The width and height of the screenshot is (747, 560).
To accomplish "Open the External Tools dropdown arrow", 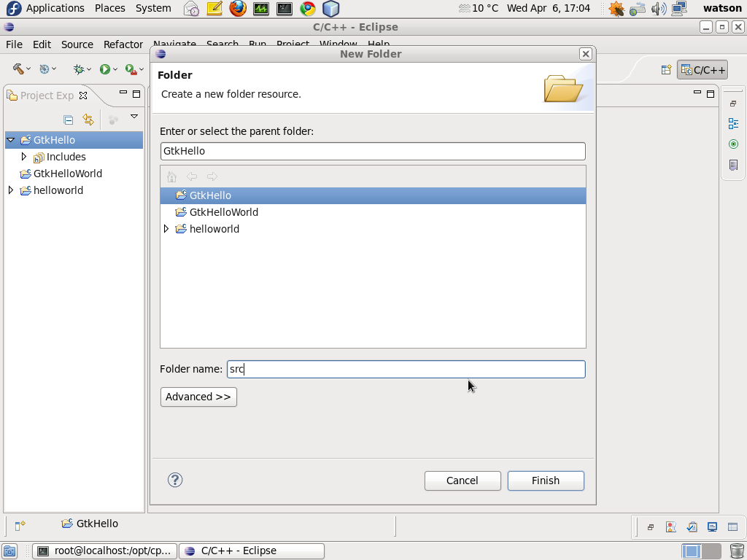I will click(x=142, y=69).
